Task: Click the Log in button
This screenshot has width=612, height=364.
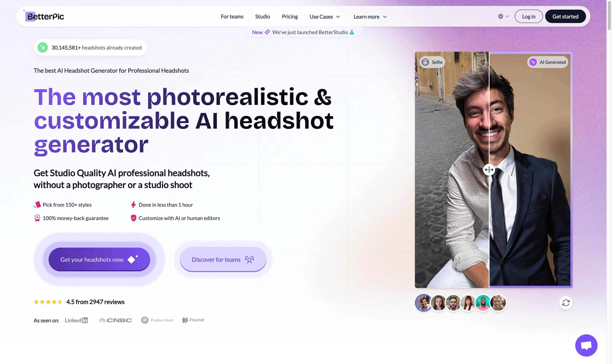Action: coord(528,16)
